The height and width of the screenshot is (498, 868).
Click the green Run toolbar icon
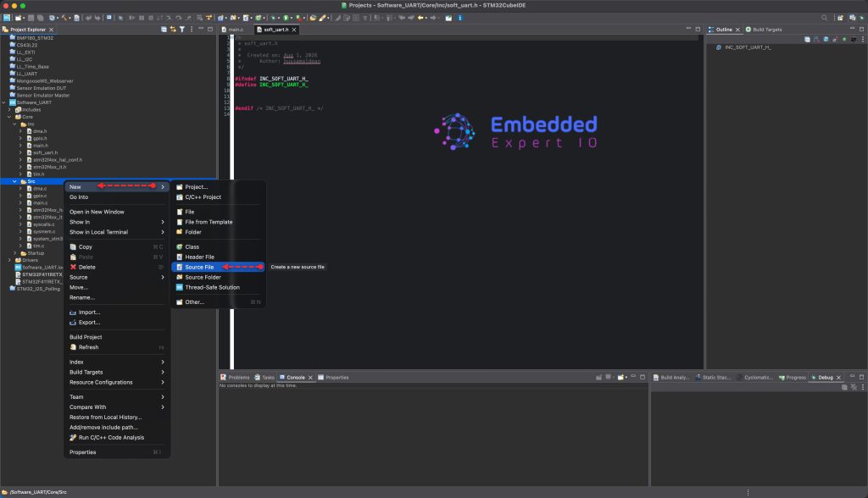287,18
